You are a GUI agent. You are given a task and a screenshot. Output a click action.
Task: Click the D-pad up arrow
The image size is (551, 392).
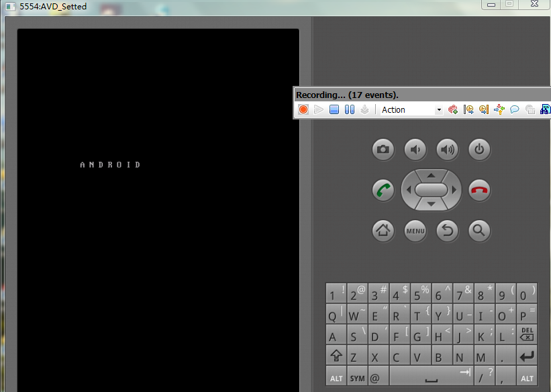(x=431, y=175)
